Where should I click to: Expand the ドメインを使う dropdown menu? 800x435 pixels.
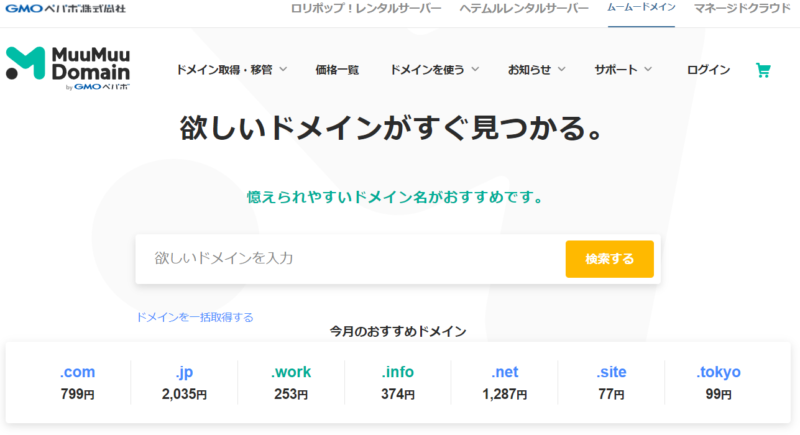pyautogui.click(x=434, y=70)
